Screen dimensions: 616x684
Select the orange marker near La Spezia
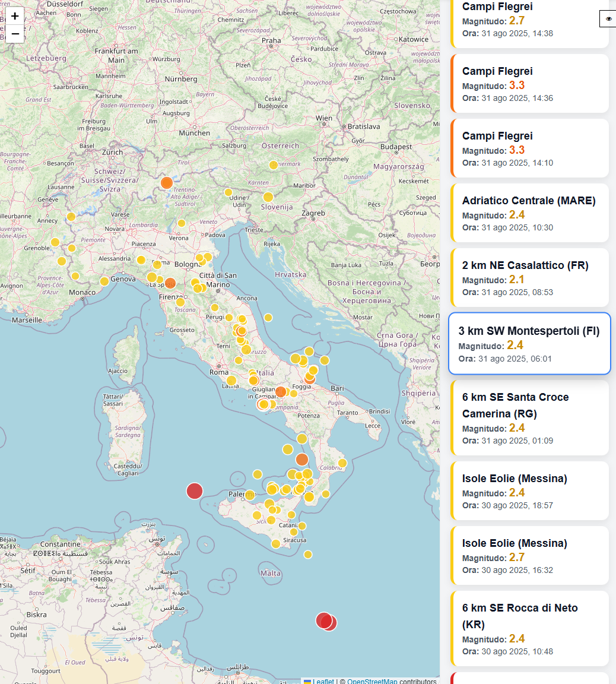[170, 283]
